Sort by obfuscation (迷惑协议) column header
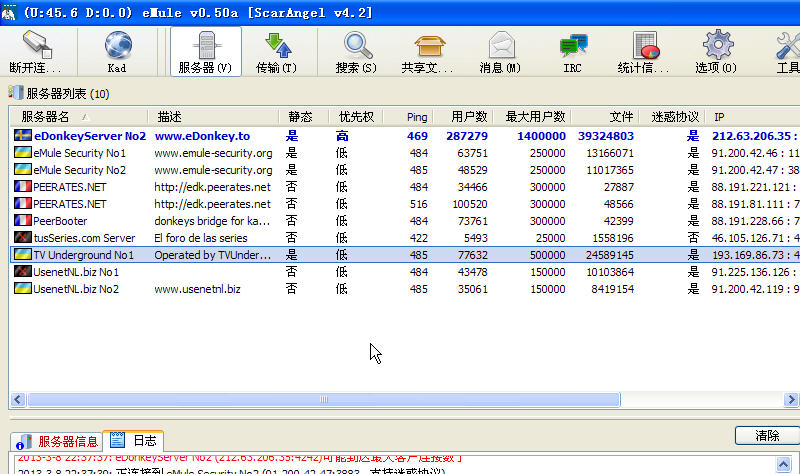Screen dimensions: 800x474 [672, 117]
